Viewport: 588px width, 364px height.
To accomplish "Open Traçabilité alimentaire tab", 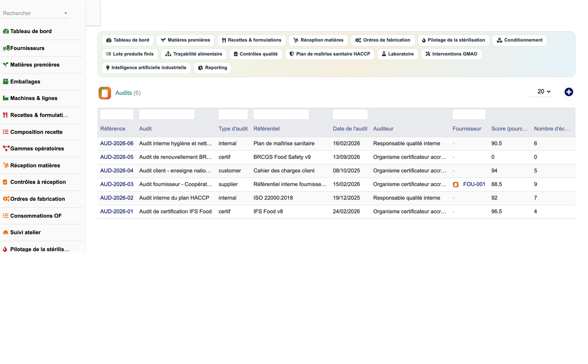I will [194, 54].
